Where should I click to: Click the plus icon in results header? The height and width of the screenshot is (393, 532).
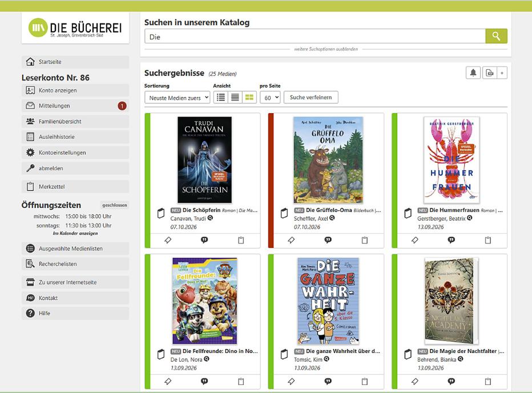(x=502, y=73)
